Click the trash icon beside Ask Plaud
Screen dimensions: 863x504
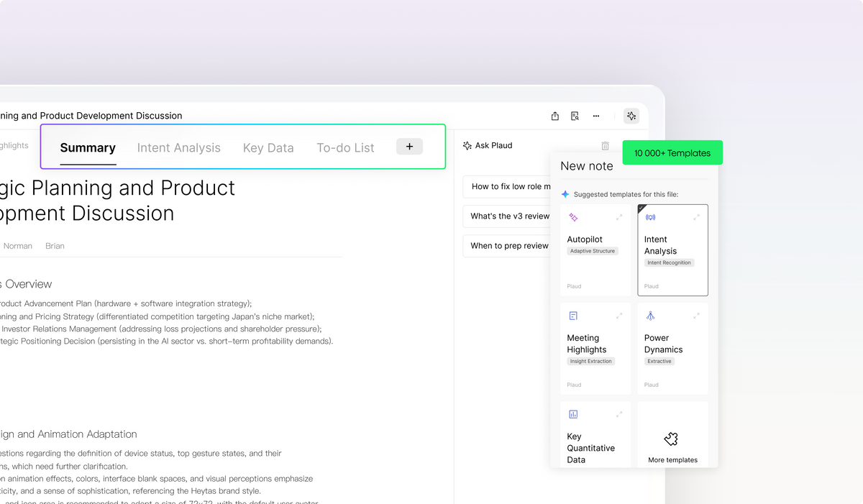pyautogui.click(x=605, y=146)
